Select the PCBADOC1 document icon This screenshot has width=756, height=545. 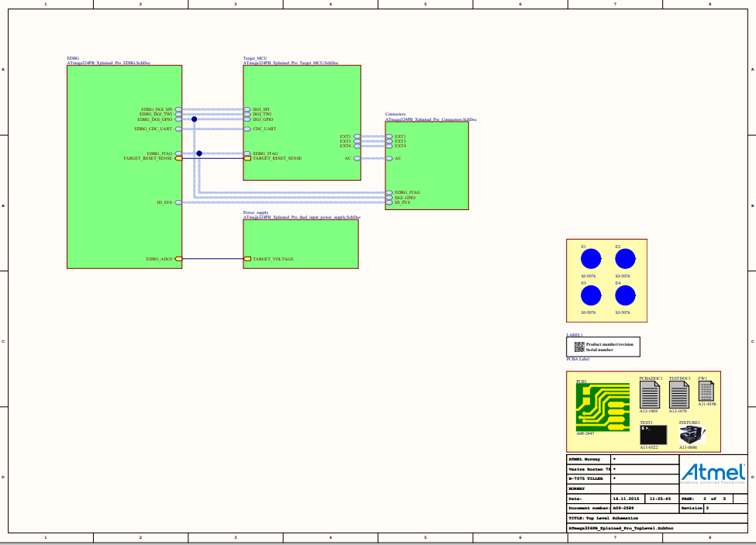pos(650,395)
